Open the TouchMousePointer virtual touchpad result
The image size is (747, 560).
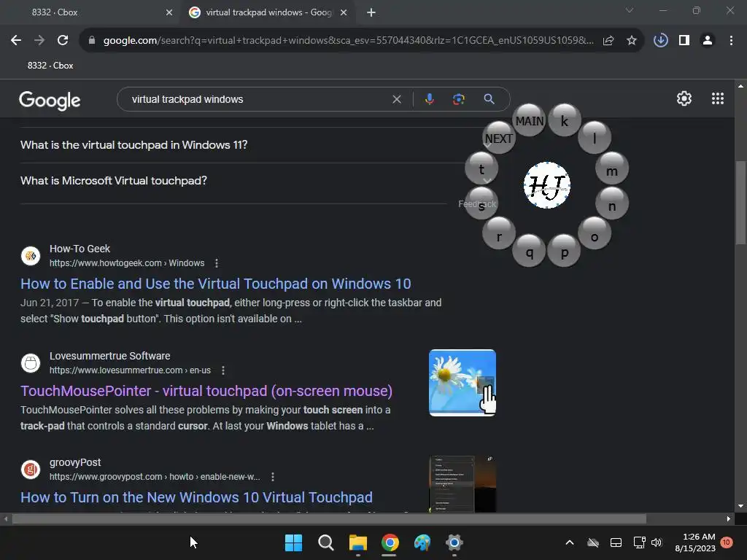[x=206, y=391]
